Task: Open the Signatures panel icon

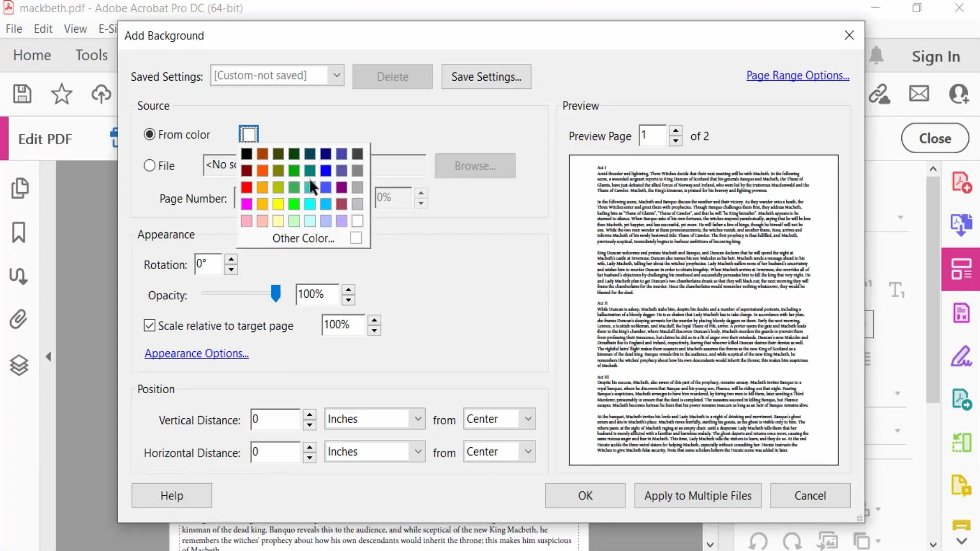Action: (x=19, y=276)
